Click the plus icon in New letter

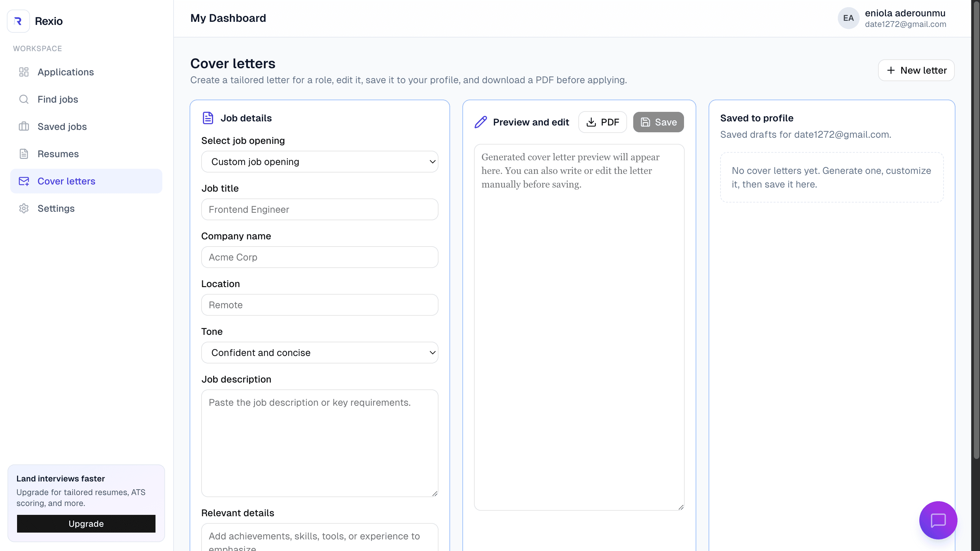(891, 70)
